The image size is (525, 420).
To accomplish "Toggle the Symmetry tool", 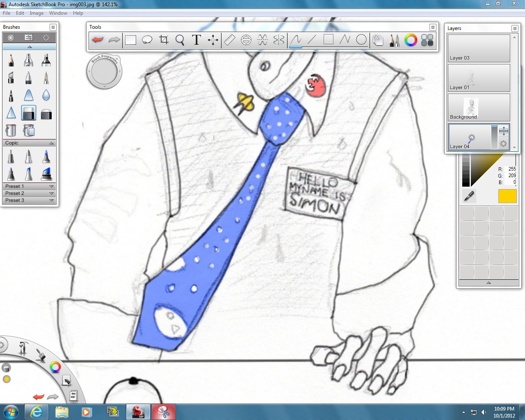I will (x=279, y=40).
